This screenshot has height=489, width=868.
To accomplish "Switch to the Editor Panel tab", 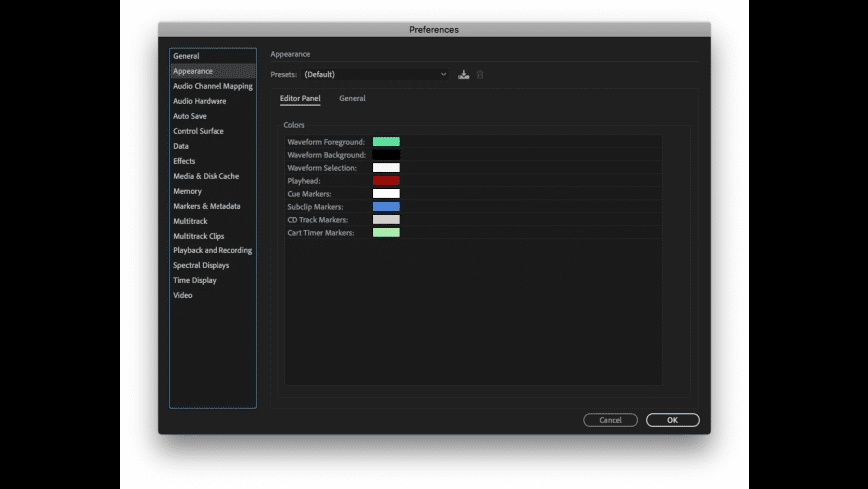I will coord(300,99).
